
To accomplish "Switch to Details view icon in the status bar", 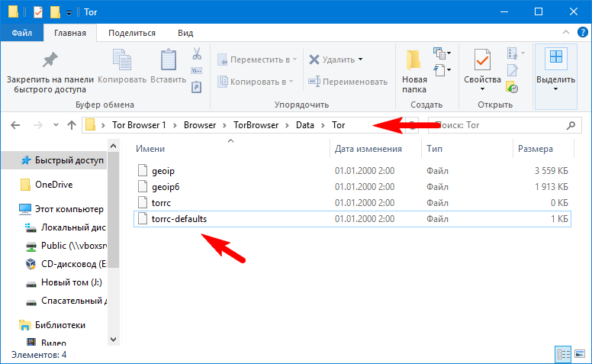I will [563, 354].
